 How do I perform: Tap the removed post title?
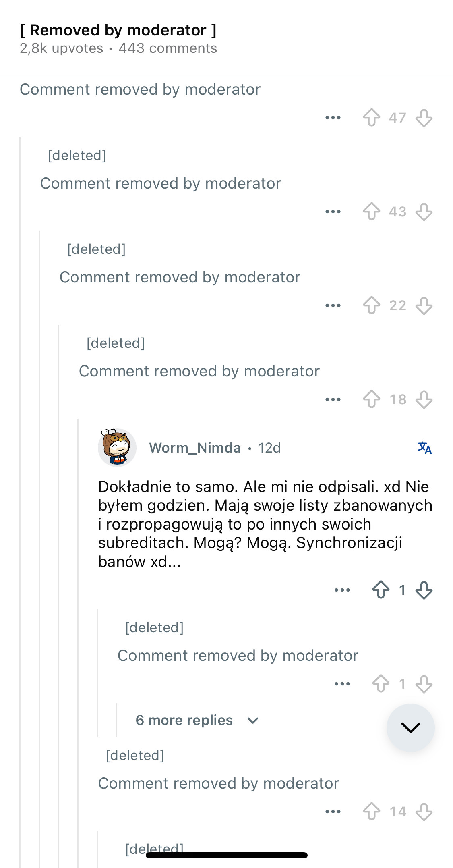pyautogui.click(x=118, y=30)
